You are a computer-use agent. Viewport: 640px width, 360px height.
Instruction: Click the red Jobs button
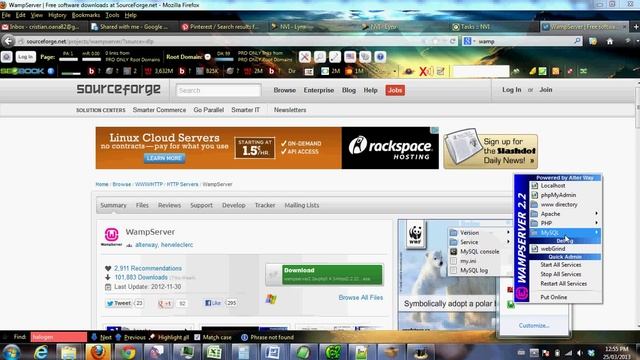395,90
